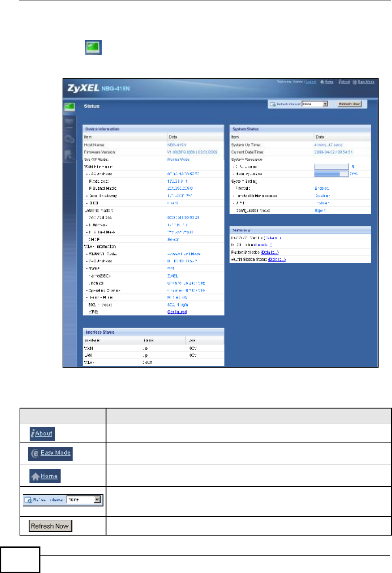Click the Device Information panel header
This screenshot has width=392, height=573.
point(153,129)
